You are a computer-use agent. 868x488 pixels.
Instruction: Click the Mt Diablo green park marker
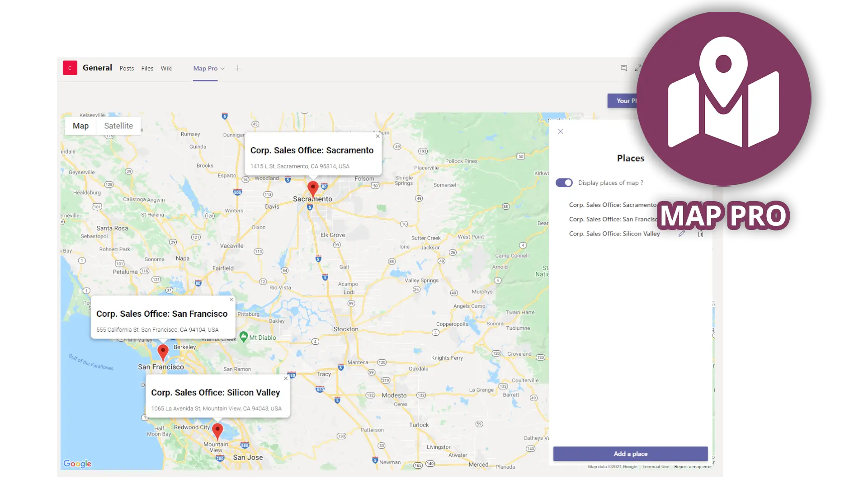point(244,337)
